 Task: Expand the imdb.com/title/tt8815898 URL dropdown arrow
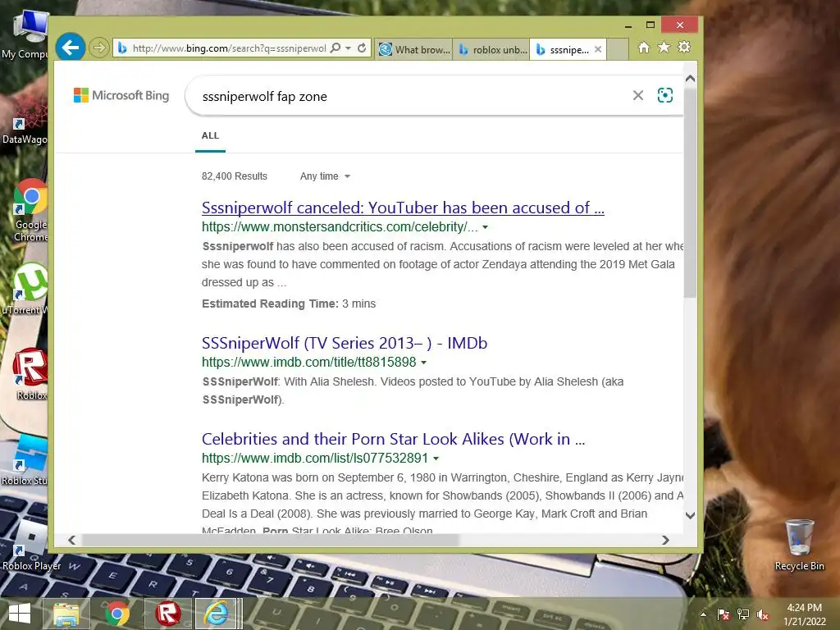424,363
